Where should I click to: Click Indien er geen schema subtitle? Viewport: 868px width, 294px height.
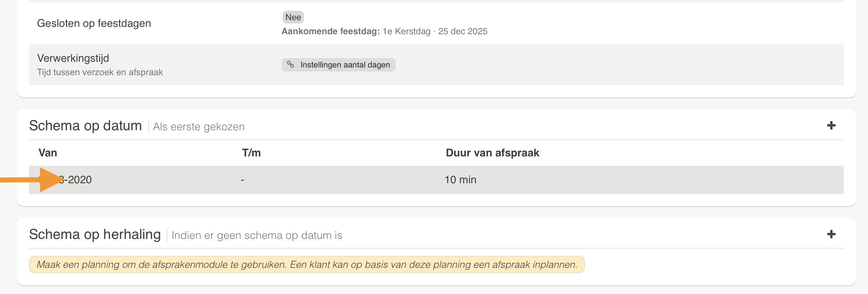click(x=257, y=236)
